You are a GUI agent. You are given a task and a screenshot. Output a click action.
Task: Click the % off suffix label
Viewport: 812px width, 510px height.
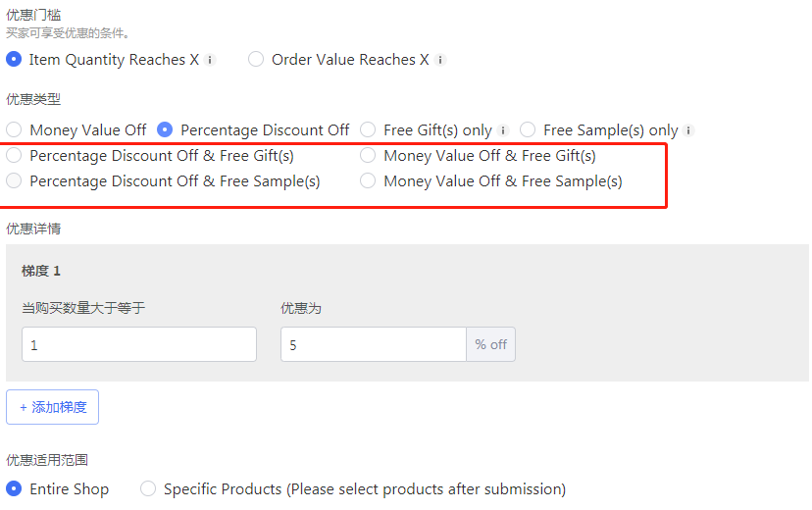pos(491,344)
